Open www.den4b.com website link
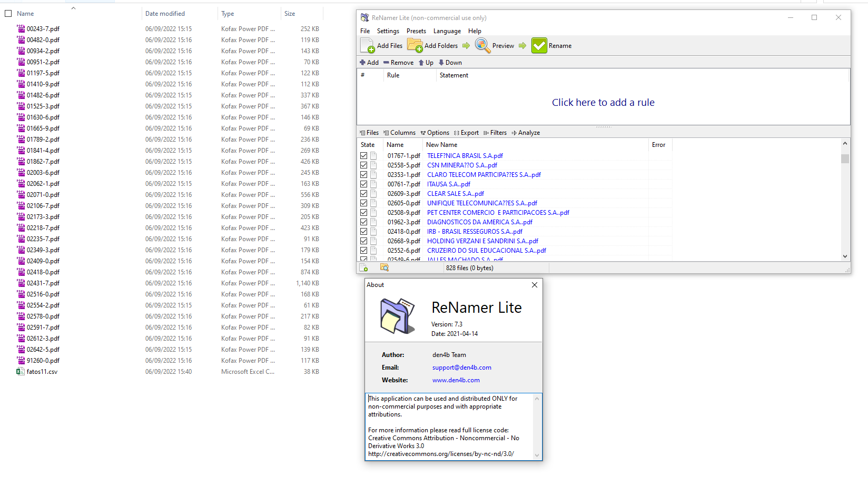 point(456,380)
